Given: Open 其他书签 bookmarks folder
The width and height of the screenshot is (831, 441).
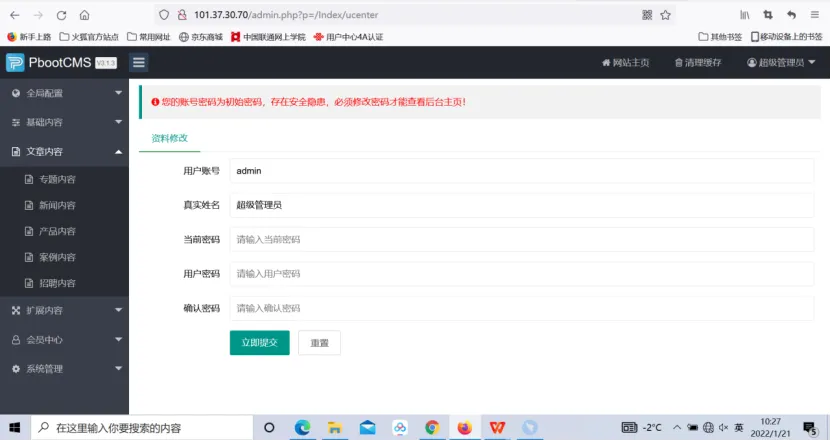Looking at the screenshot, I should [x=720, y=37].
